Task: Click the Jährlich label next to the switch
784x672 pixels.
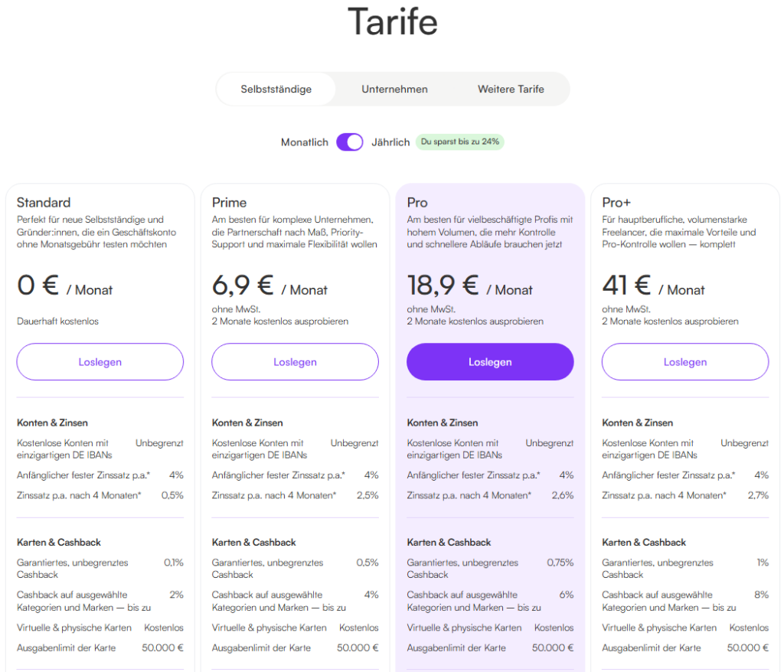Action: (392, 142)
